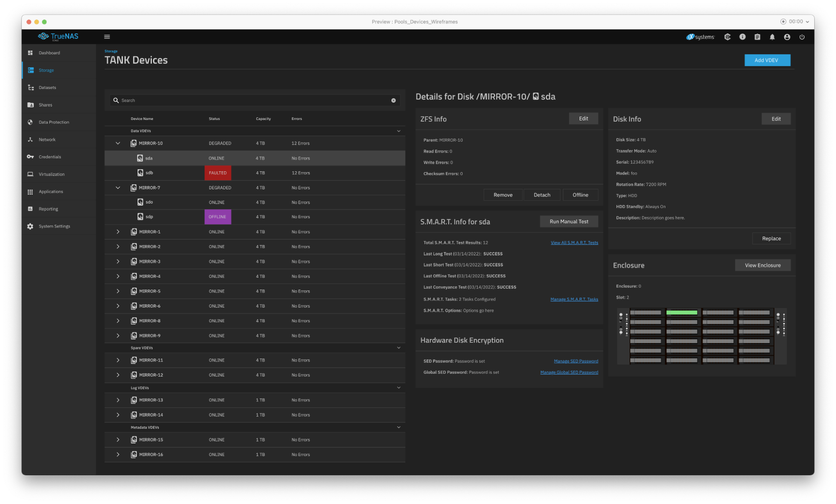
Task: Click Run Manual Test button
Action: 568,221
